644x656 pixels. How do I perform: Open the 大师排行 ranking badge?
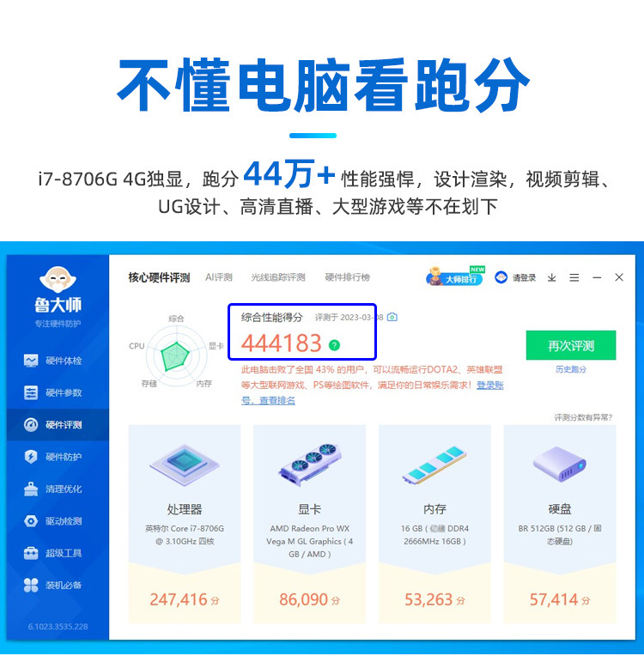(455, 276)
